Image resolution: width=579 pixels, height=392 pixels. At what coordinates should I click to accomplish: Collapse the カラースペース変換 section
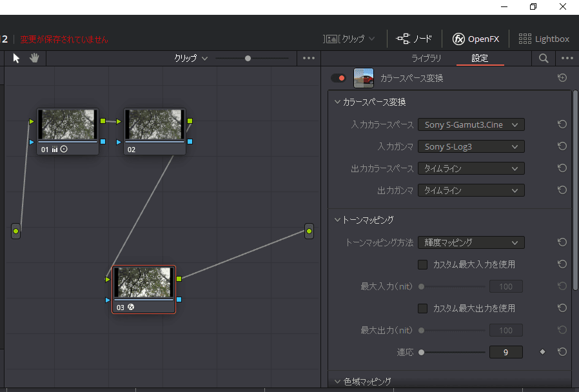[337, 102]
